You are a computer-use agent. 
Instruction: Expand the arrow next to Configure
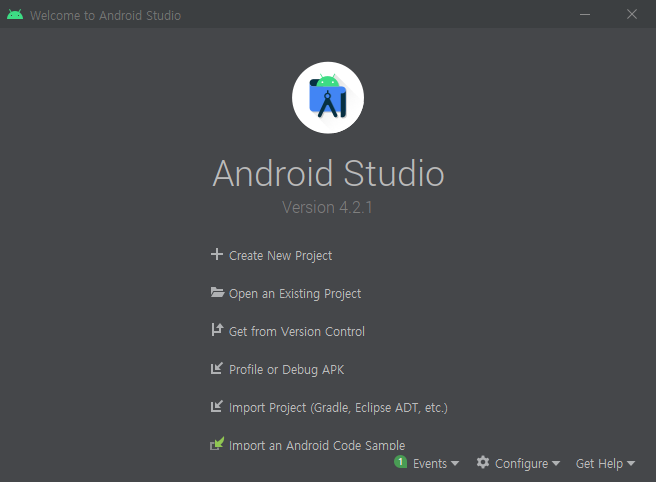pyautogui.click(x=556, y=464)
